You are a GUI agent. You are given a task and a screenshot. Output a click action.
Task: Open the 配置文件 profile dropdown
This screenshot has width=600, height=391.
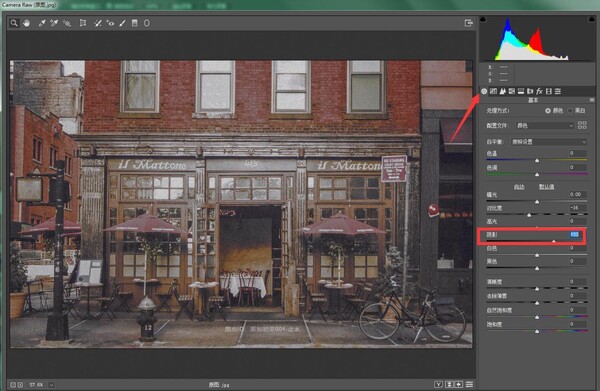545,125
